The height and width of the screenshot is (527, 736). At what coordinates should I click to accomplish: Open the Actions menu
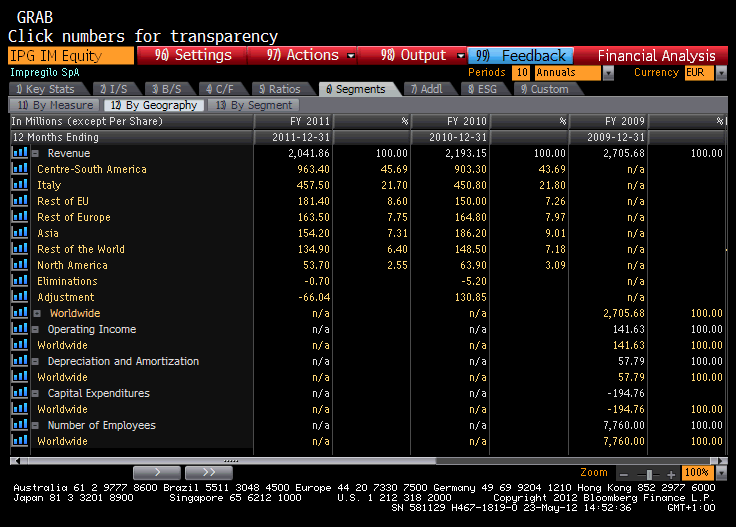coord(302,55)
